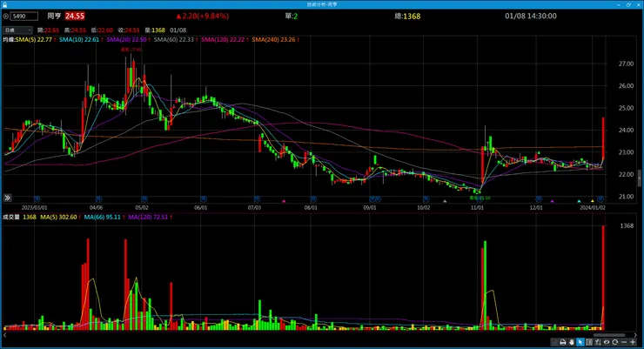
Task: Click the red price box 24.55
Action: 75,16
